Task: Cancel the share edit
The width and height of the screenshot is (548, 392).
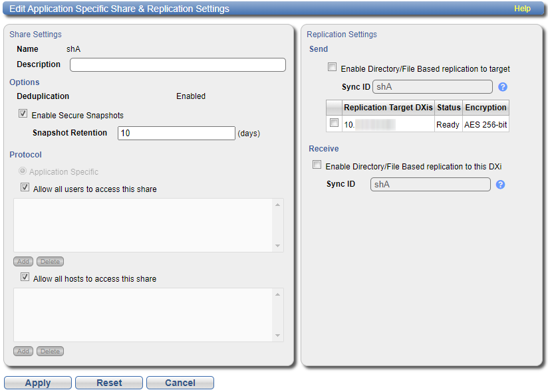Action: 180,382
